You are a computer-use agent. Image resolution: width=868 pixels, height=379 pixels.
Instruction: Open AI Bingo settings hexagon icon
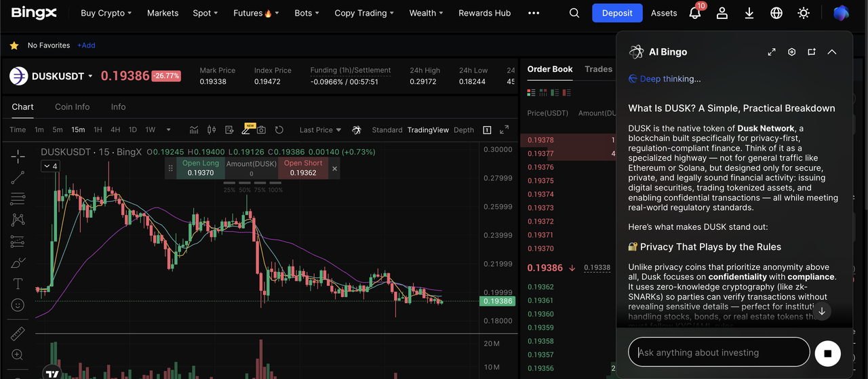(791, 52)
